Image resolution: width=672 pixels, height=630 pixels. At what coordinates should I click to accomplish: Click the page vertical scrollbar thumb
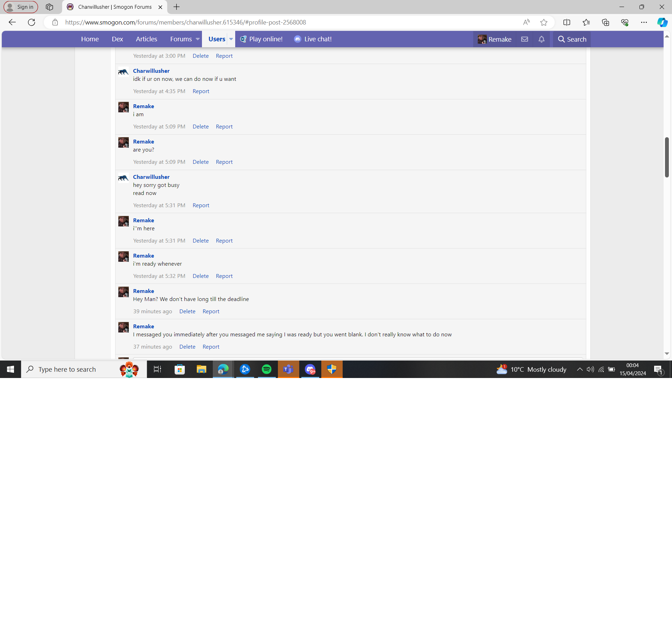point(667,157)
